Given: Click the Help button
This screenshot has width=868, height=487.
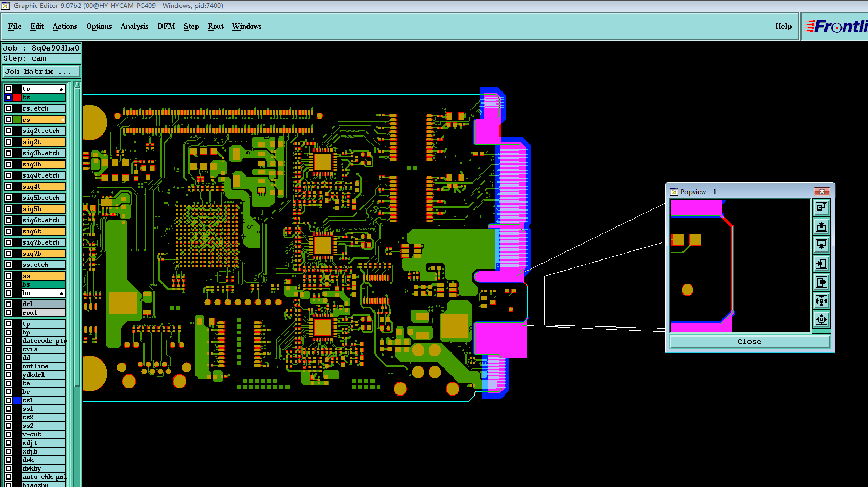Looking at the screenshot, I should click(783, 26).
